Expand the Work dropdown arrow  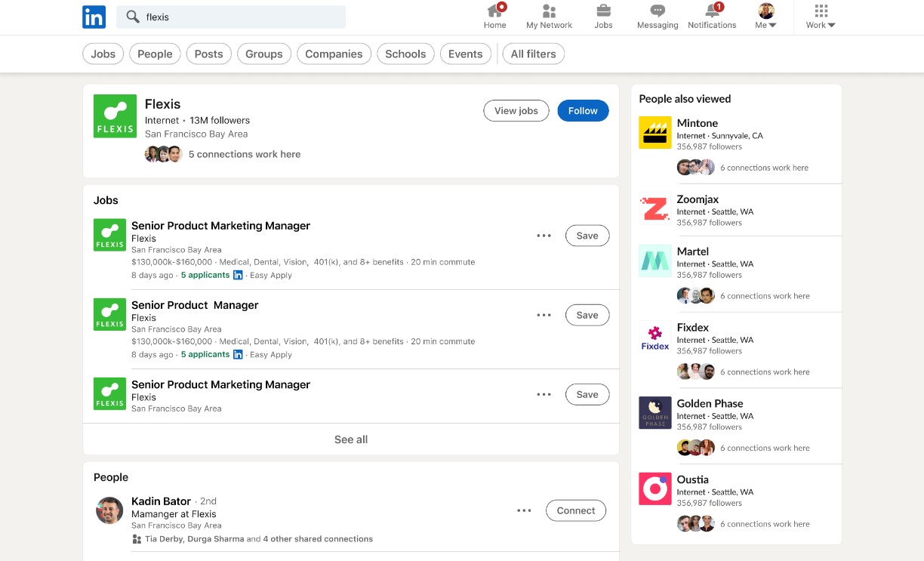pyautogui.click(x=832, y=25)
